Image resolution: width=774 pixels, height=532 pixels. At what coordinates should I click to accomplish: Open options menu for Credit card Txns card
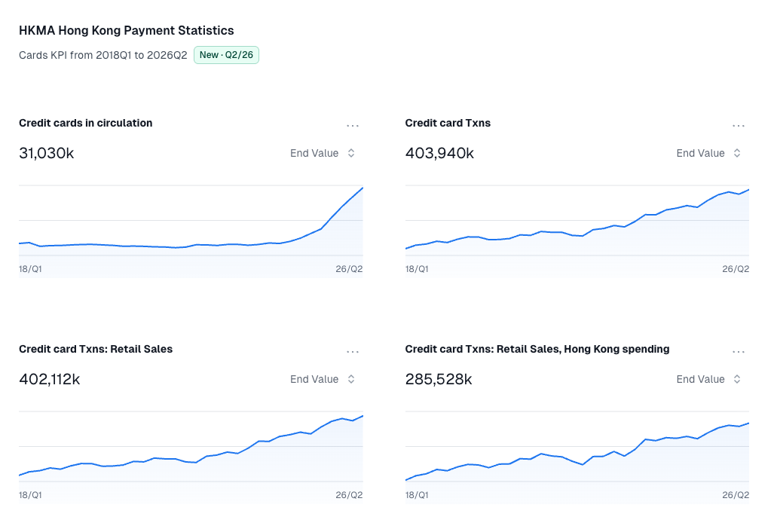[739, 126]
